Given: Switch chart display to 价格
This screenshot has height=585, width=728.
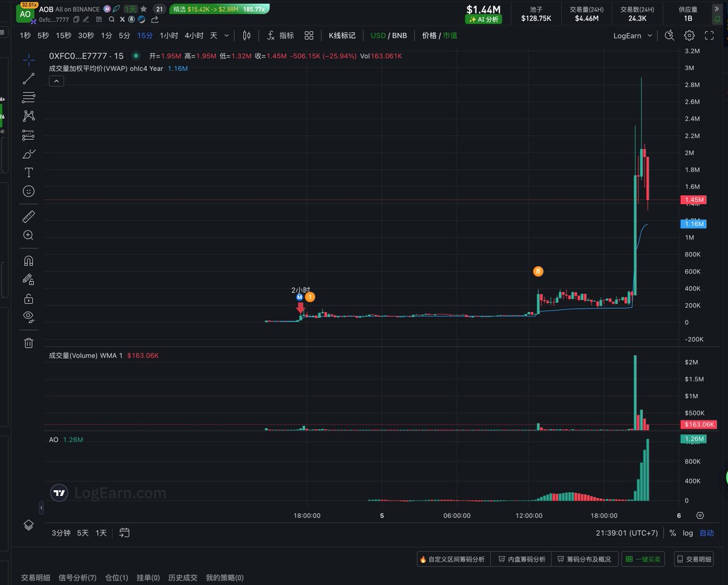Looking at the screenshot, I should (x=429, y=36).
